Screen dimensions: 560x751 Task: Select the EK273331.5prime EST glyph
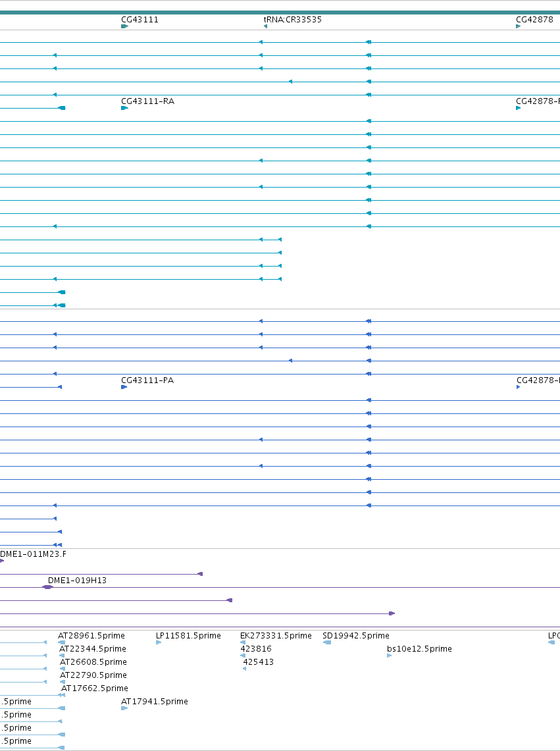tap(243, 643)
